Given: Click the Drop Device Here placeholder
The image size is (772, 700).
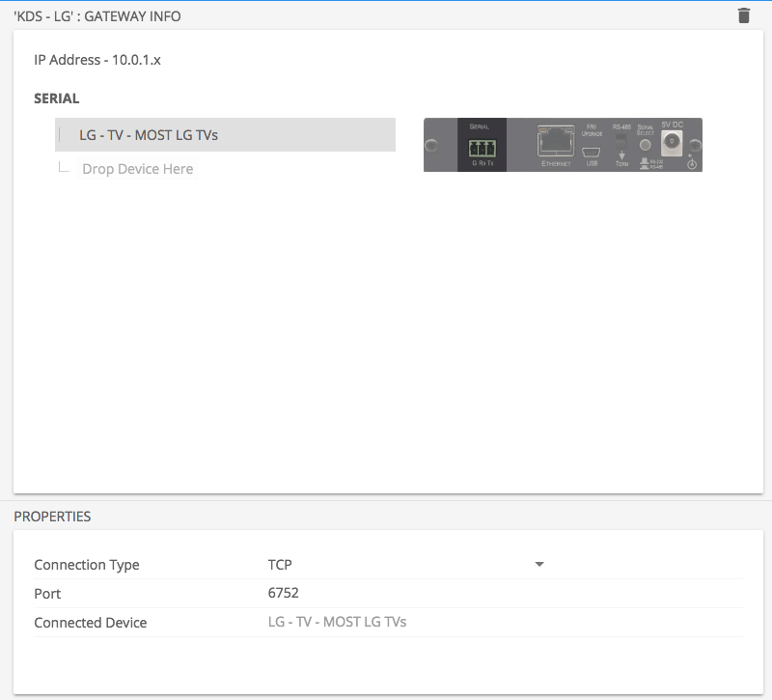Looking at the screenshot, I should tap(137, 168).
